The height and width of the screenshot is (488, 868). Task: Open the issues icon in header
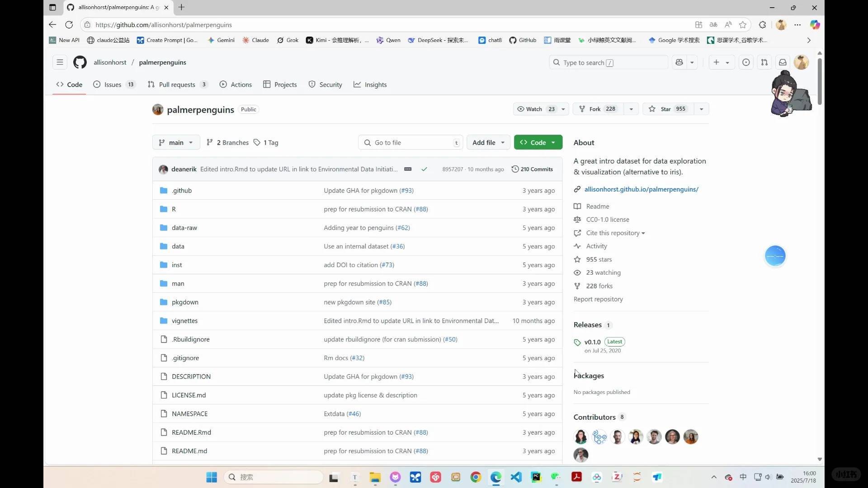pos(746,62)
